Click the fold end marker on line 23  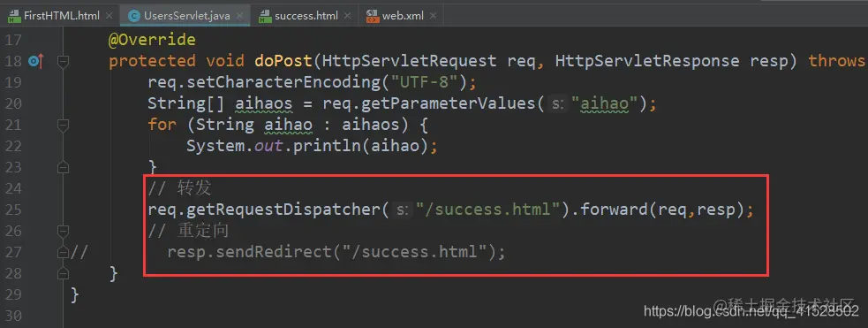click(x=63, y=167)
